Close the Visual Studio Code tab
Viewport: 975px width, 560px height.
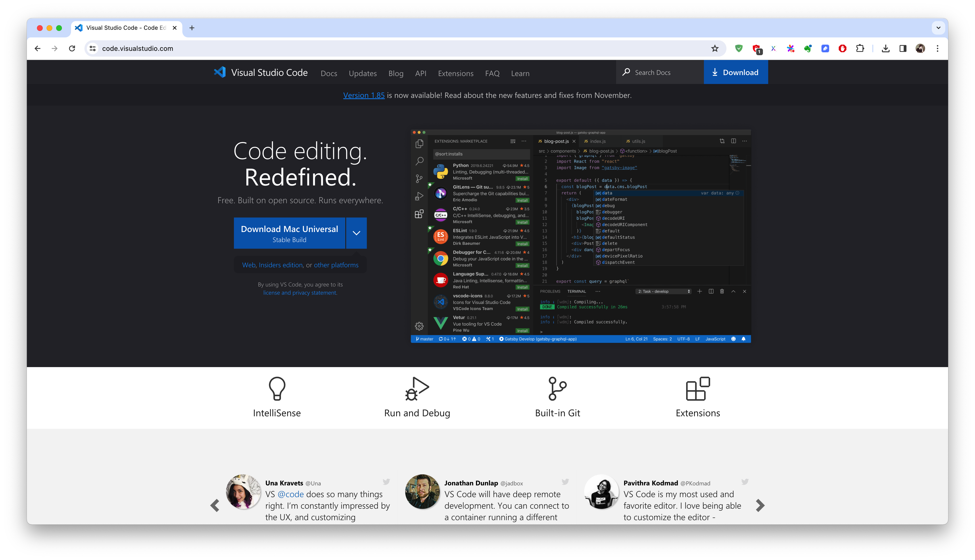(175, 28)
